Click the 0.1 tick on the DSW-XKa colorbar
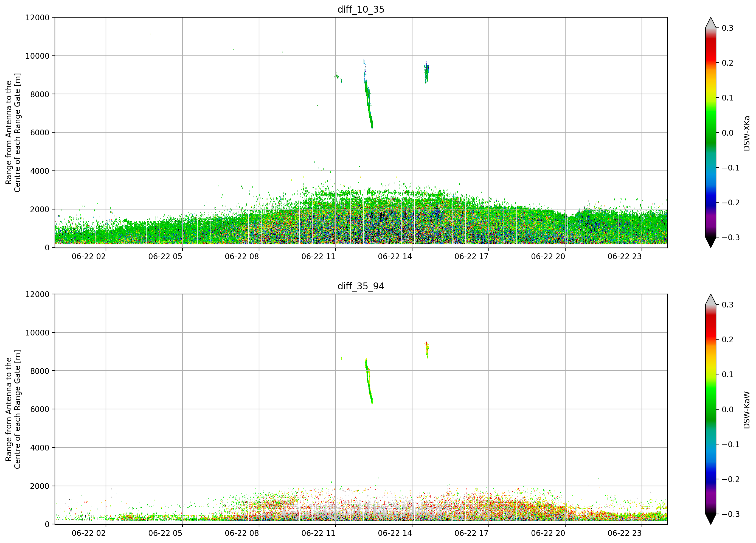The width and height of the screenshot is (756, 543). pos(728,98)
